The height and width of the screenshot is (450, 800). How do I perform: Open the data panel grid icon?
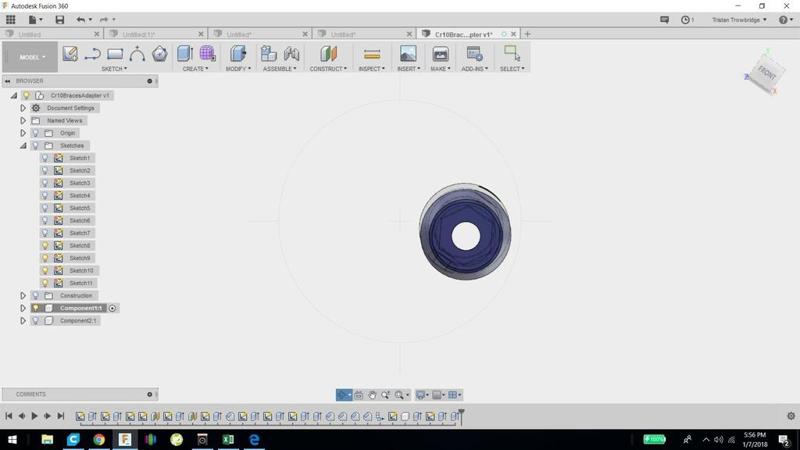[x=10, y=20]
